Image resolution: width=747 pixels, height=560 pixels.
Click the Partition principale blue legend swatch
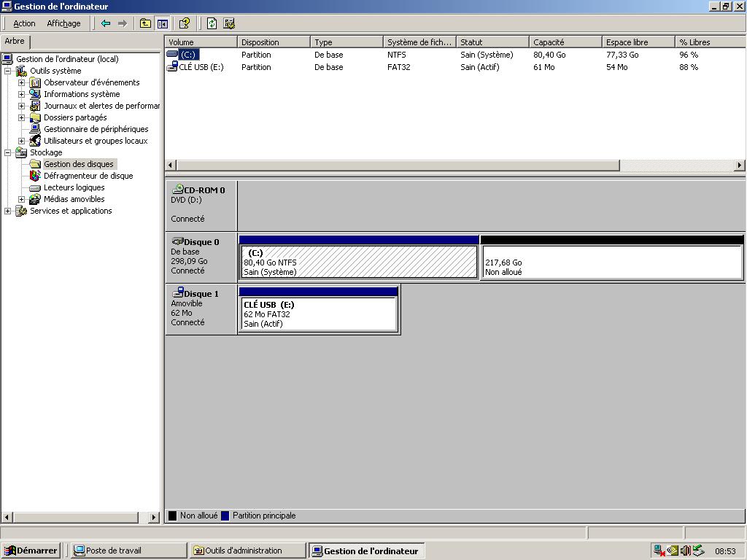point(225,516)
